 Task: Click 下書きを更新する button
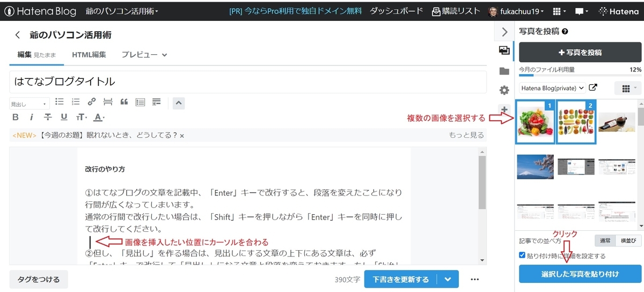tap(401, 279)
